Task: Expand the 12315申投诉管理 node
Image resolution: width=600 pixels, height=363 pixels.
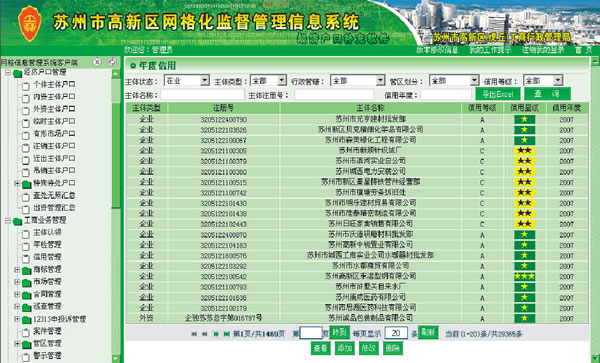Action: [x=17, y=319]
